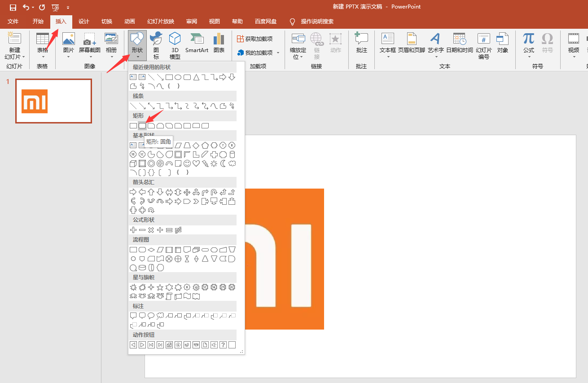This screenshot has width=588, height=383.
Task: Select the cloud callout shape under 标注
Action: [160, 316]
